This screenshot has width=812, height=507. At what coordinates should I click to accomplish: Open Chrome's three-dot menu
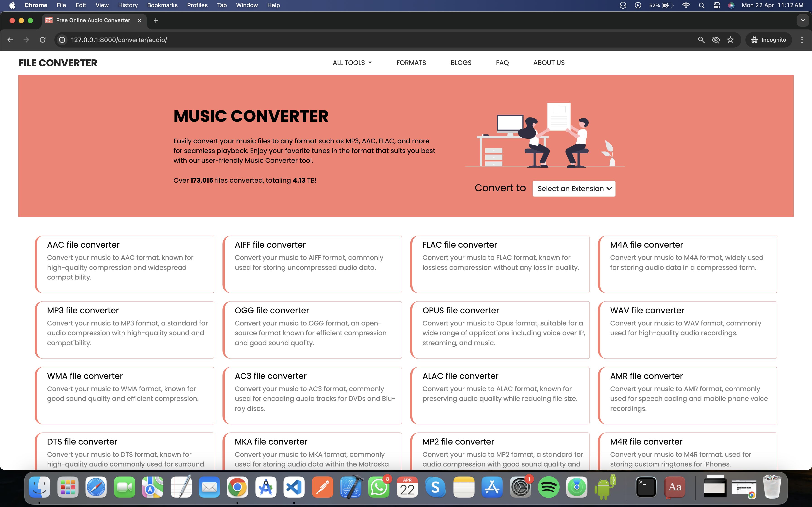click(802, 40)
